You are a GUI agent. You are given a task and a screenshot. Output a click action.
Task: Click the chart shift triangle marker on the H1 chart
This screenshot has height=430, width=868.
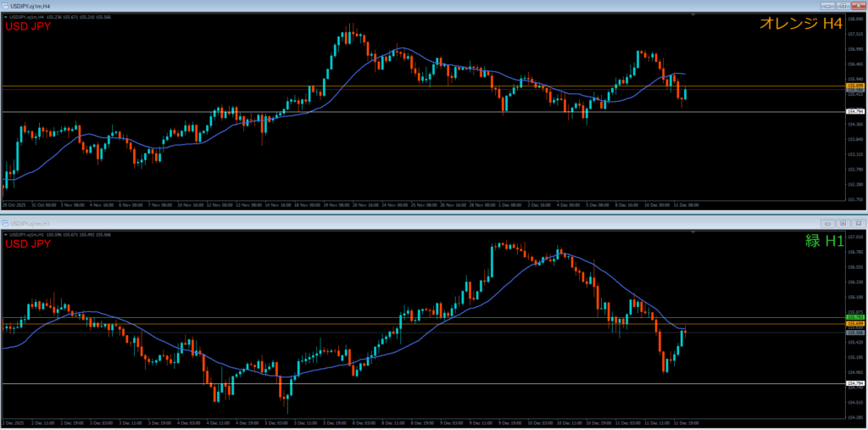click(x=693, y=233)
